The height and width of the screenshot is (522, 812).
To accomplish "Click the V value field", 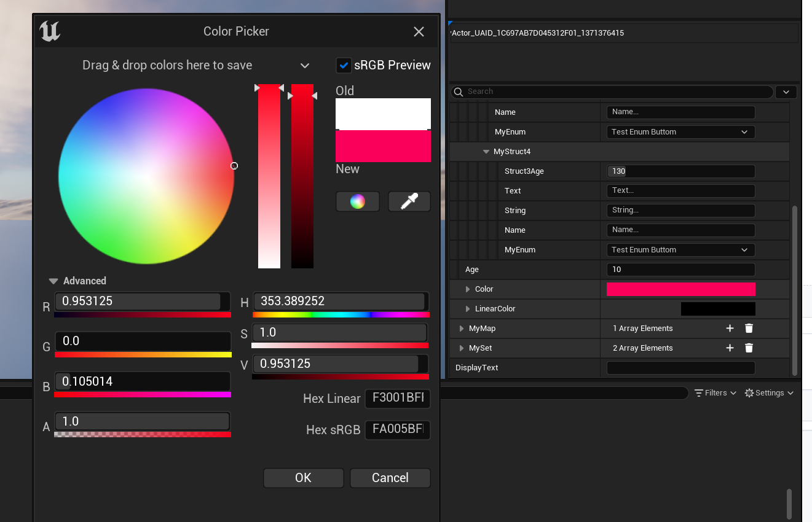I will coord(340,364).
